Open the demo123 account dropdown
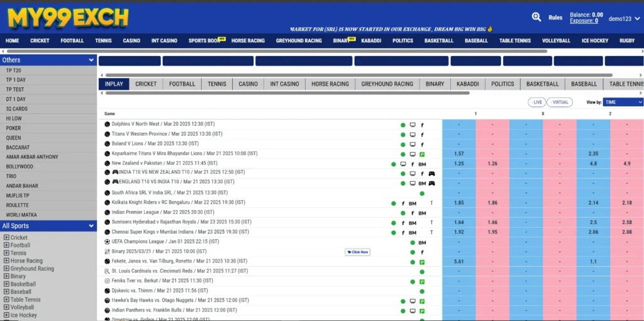This screenshot has height=321, width=644. 624,19
